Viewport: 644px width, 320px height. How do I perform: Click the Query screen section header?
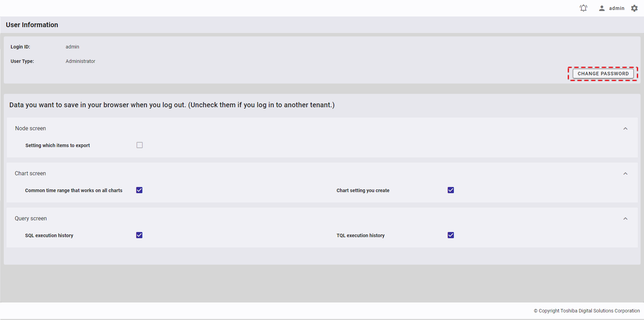coord(31,218)
